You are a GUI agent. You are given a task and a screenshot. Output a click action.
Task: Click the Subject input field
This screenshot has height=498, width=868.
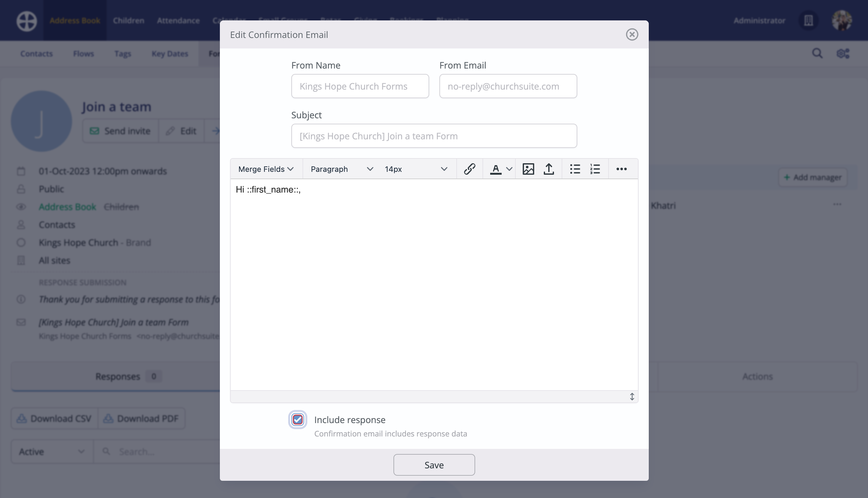click(434, 136)
